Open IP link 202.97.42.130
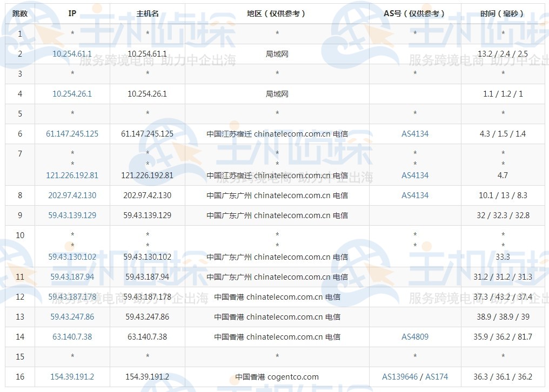 point(72,195)
